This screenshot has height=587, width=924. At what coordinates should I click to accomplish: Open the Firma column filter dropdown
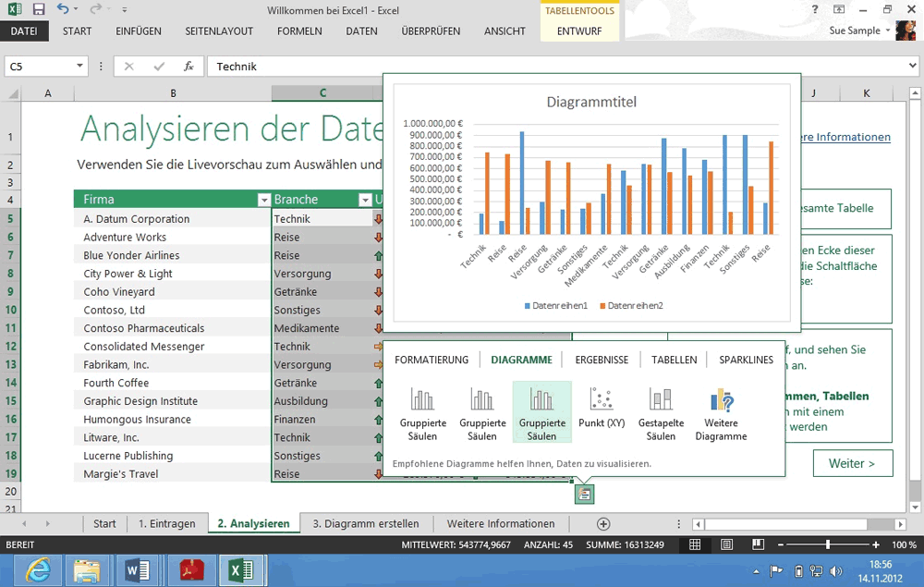264,201
